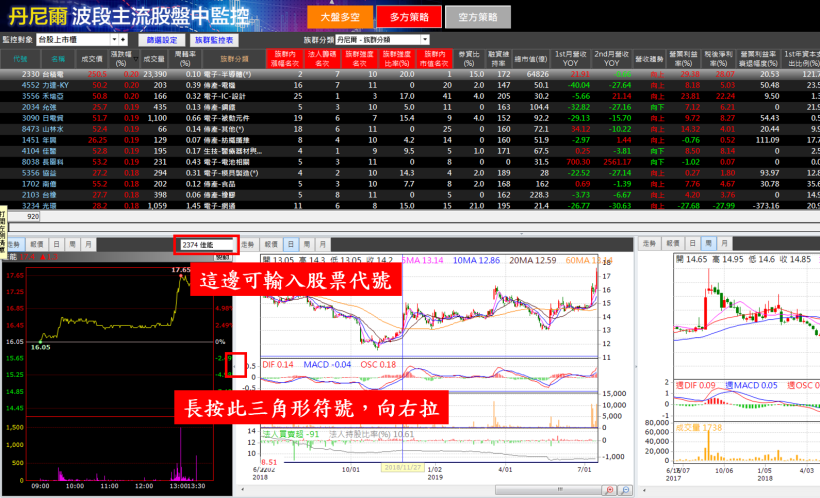Click zoom-in magnifier below middle chart
Viewport: 820px width, 498px height.
609,490
